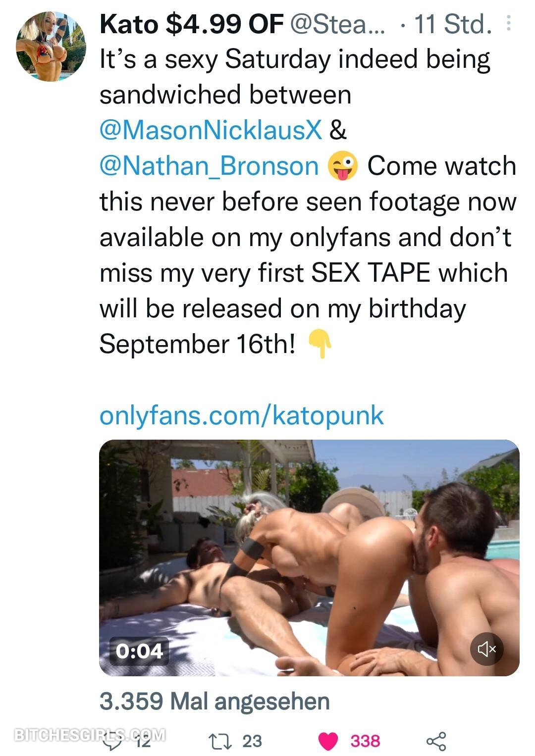Tap the display name "Kato $4.99 OF"

[192, 24]
